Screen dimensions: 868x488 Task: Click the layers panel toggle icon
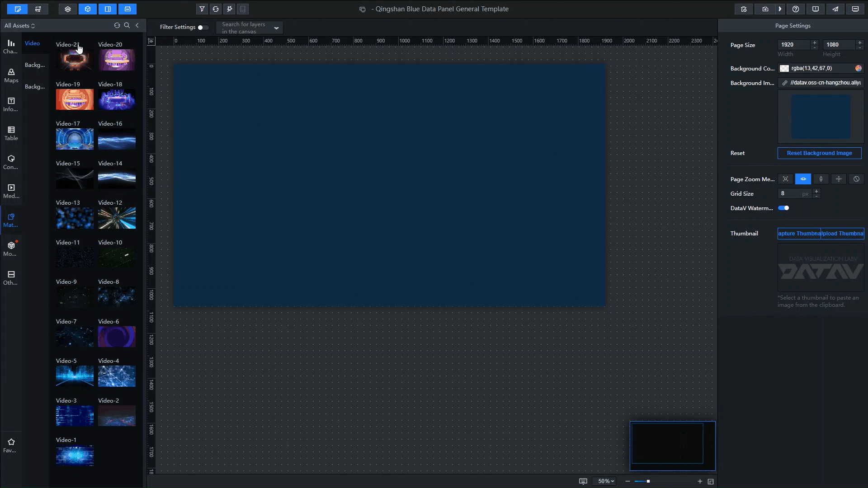pos(68,9)
